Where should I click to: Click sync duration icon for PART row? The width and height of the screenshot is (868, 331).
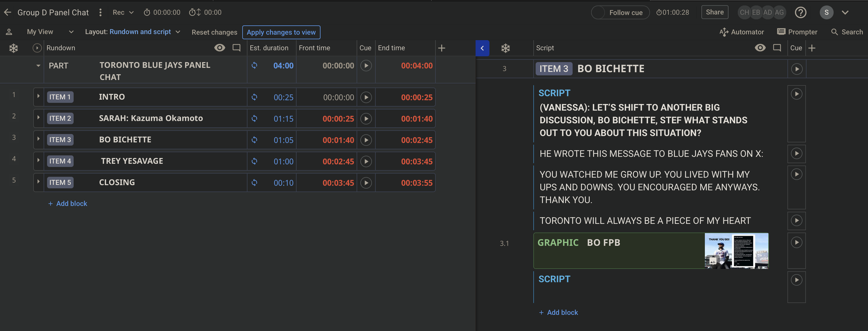[x=254, y=65]
